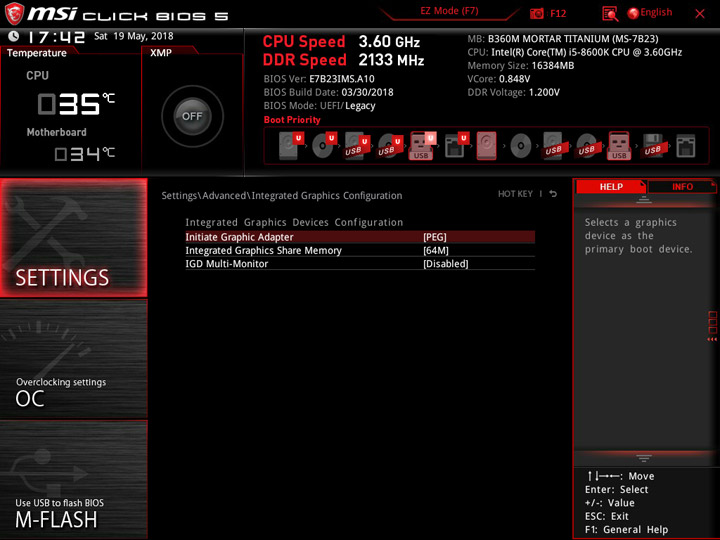Click the BIOS Mode UEFI/Legacy text
720x540 pixels.
[x=320, y=106]
